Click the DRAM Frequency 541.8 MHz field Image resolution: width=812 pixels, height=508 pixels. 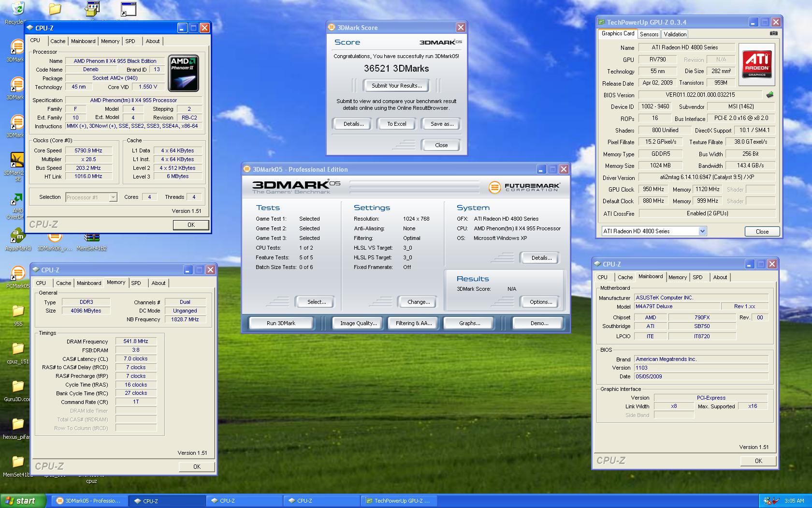click(x=136, y=342)
